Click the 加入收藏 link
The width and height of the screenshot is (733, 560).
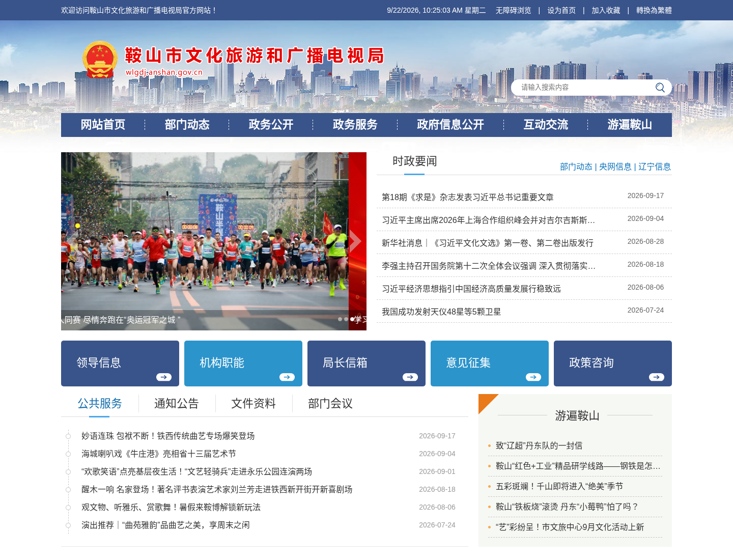[x=606, y=10]
